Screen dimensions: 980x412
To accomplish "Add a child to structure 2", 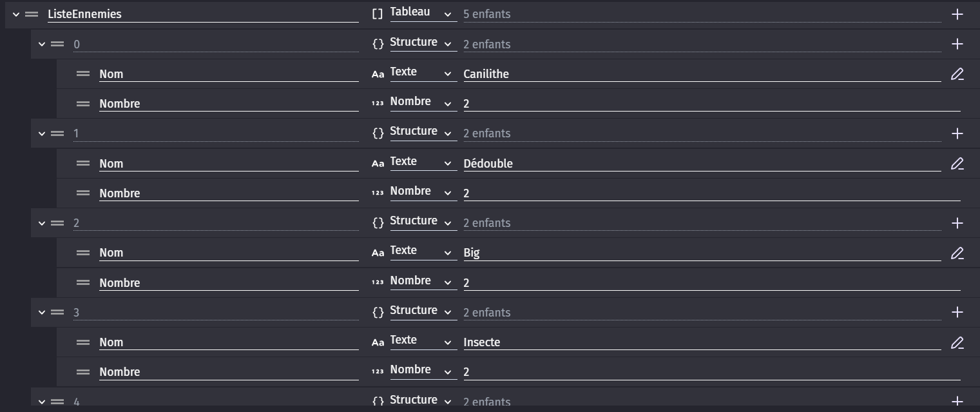I will click(957, 223).
